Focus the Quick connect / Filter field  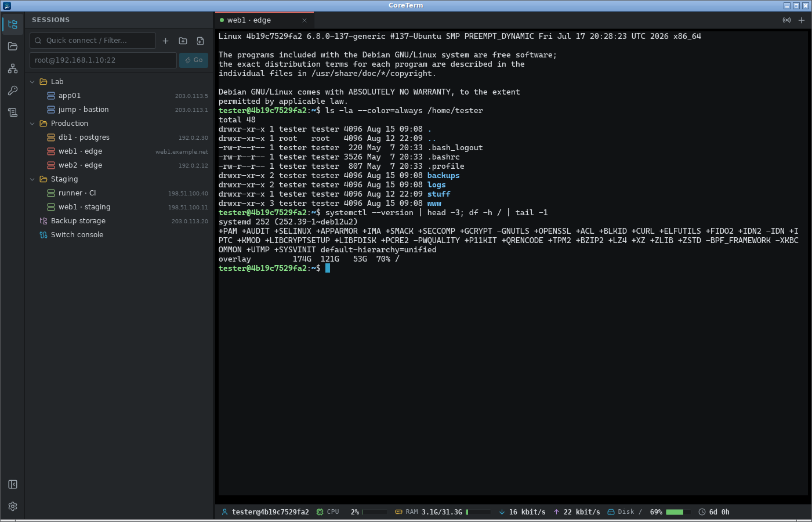[93, 41]
